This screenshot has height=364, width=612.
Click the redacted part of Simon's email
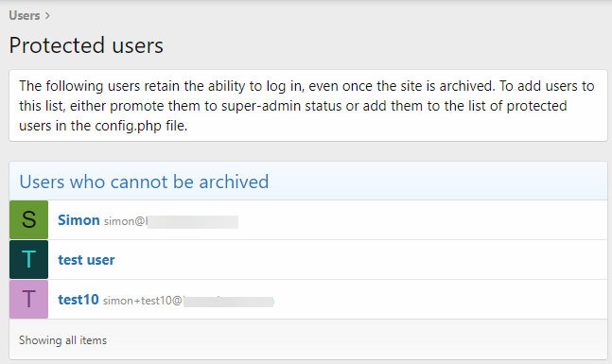point(192,221)
